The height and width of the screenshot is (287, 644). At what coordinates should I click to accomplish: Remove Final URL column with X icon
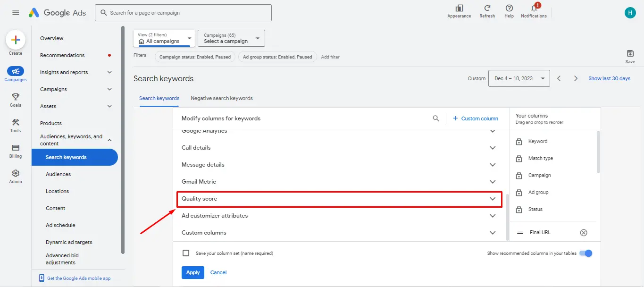point(584,232)
